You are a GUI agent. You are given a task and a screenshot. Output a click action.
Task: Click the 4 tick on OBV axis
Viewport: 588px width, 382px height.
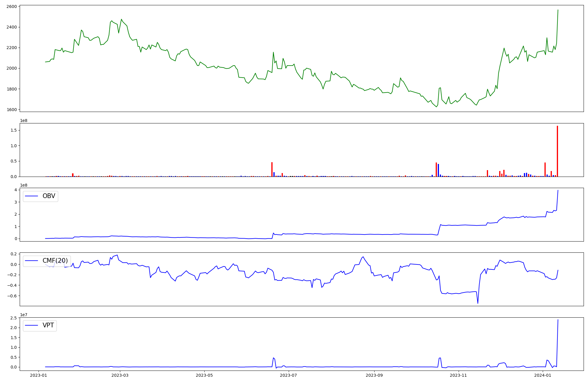[16, 190]
